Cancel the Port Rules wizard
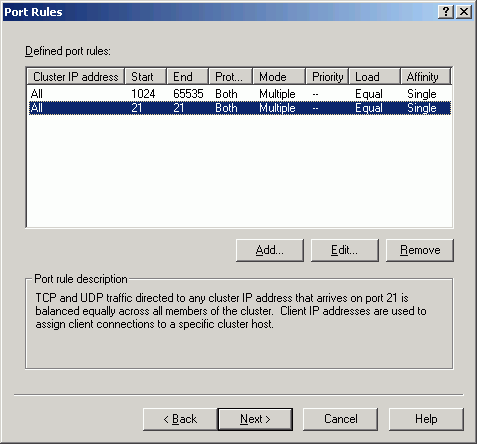The width and height of the screenshot is (477, 444). (x=340, y=419)
